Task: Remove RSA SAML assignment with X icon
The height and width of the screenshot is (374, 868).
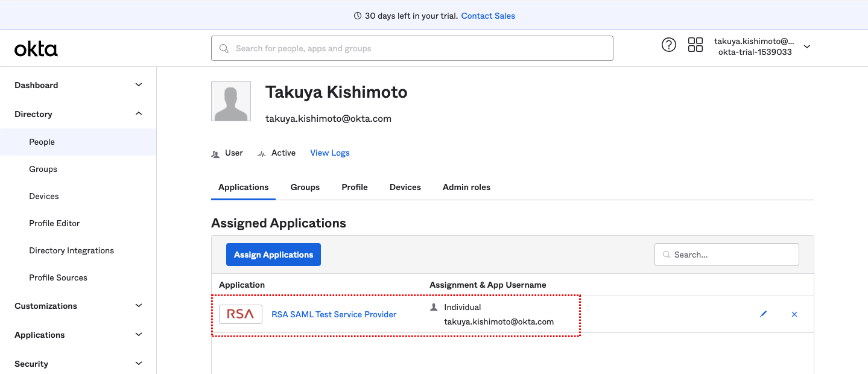Action: pyautogui.click(x=794, y=314)
